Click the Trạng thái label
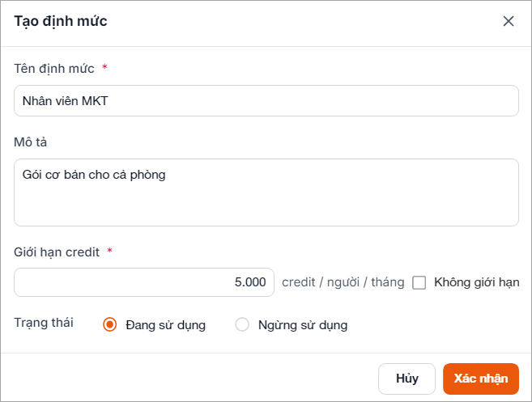This screenshot has width=532, height=402. pyautogui.click(x=44, y=323)
